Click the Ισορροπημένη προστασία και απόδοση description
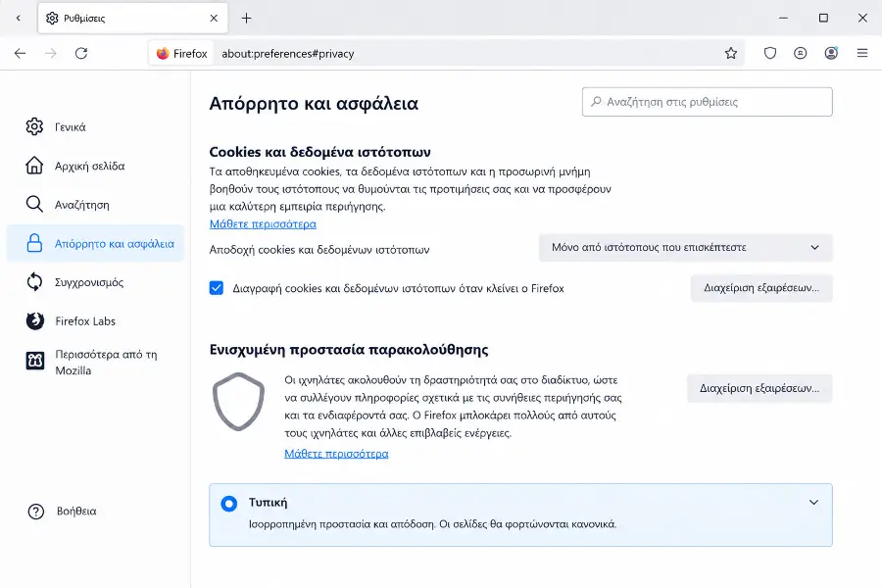882x588 pixels. coord(432,524)
